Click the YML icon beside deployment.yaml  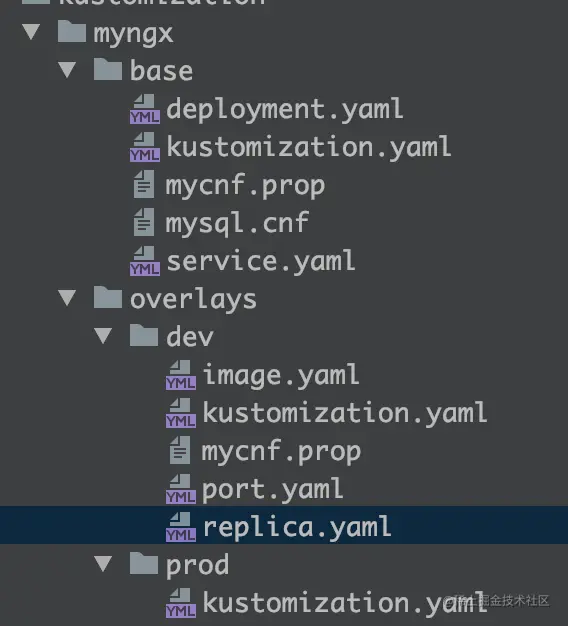(x=145, y=109)
